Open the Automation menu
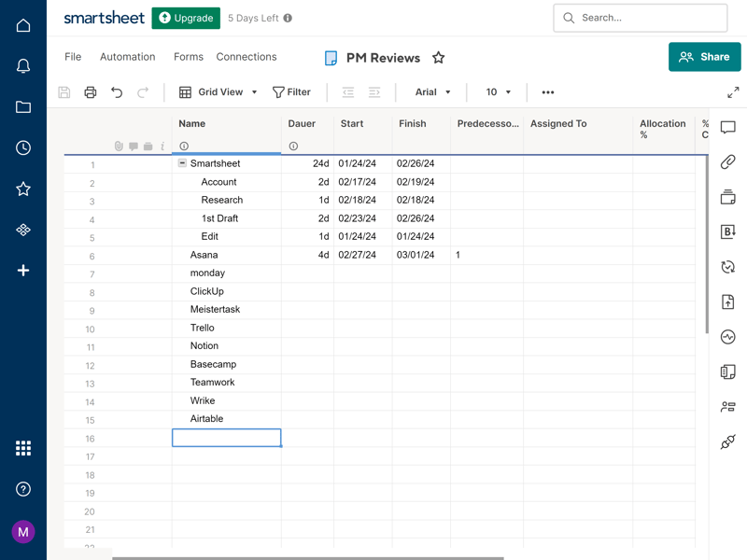The height and width of the screenshot is (560, 747). 128,57
